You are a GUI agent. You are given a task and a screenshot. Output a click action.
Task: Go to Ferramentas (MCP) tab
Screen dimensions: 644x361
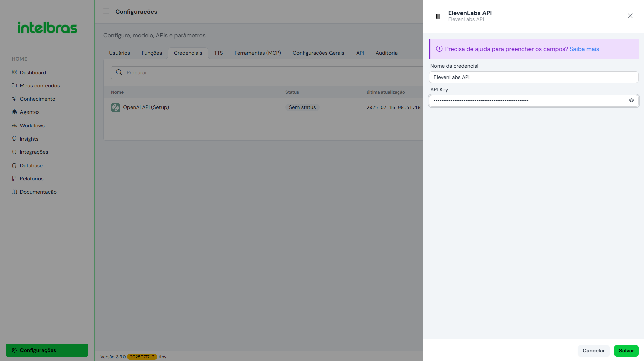click(x=258, y=53)
